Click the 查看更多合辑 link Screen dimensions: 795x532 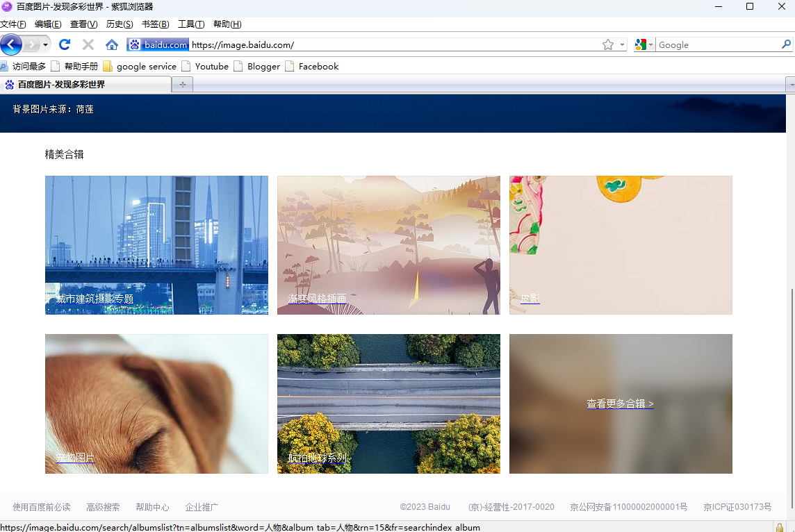click(x=620, y=404)
